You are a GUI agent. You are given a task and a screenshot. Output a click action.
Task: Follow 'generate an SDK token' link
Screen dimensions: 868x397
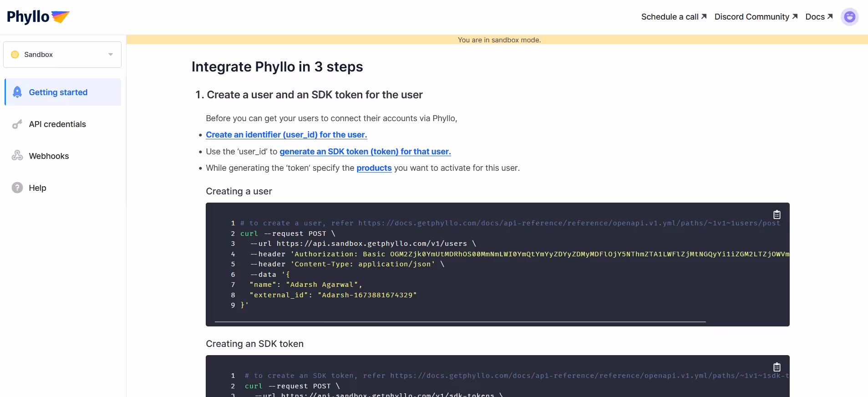[x=365, y=152]
